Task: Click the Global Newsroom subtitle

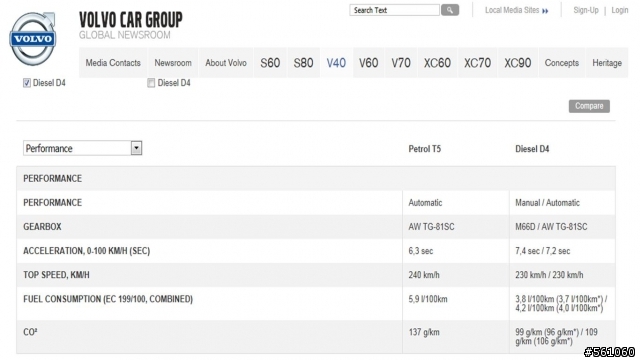Action: pyautogui.click(x=124, y=36)
